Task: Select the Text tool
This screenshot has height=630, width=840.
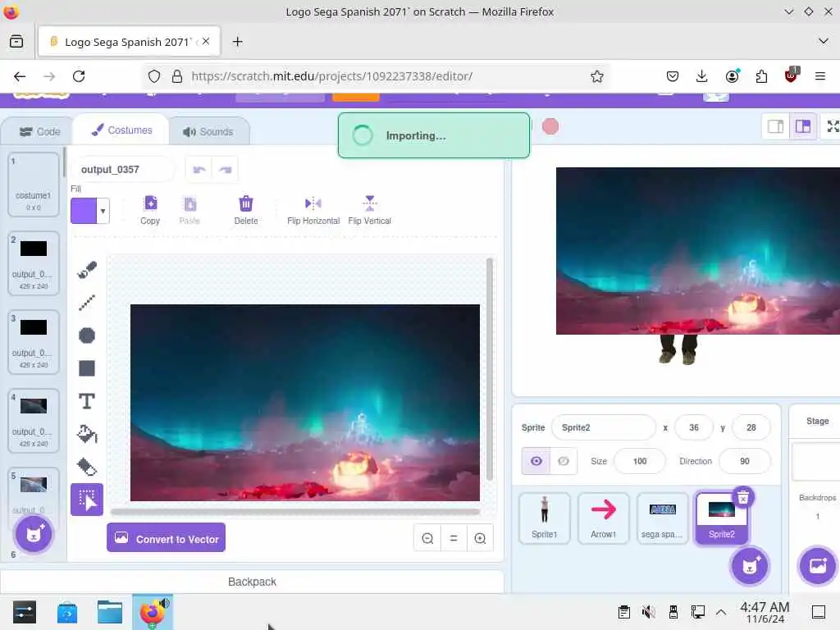Action: (x=87, y=400)
